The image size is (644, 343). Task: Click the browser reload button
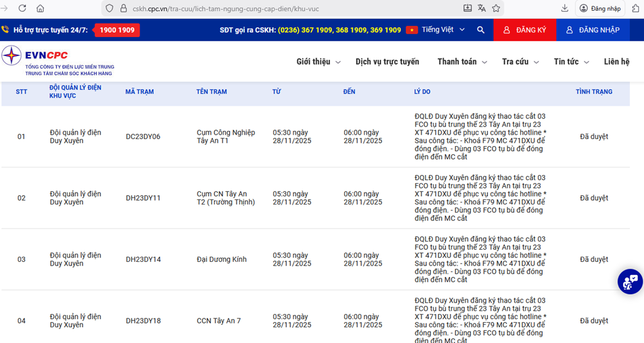pyautogui.click(x=23, y=8)
